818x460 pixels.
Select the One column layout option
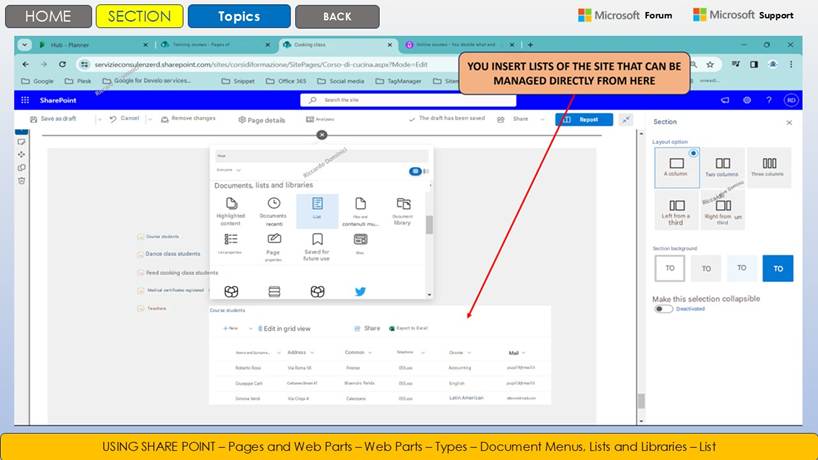(x=677, y=167)
